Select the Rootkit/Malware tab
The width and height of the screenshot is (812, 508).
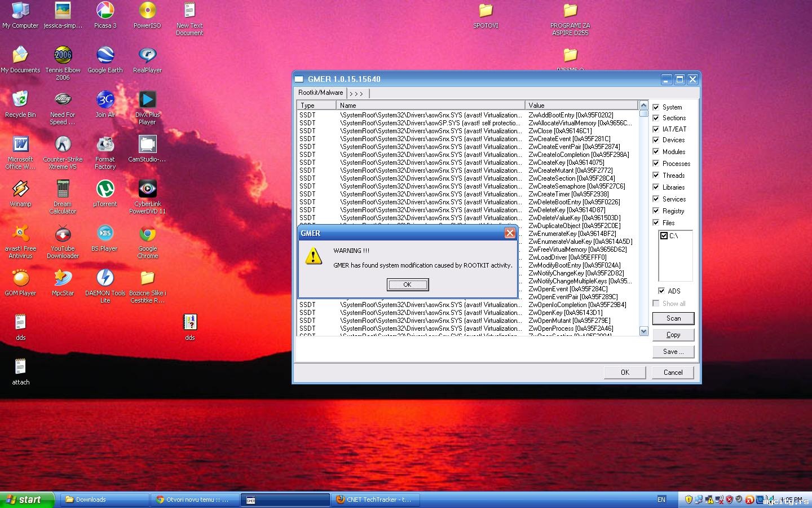[320, 93]
